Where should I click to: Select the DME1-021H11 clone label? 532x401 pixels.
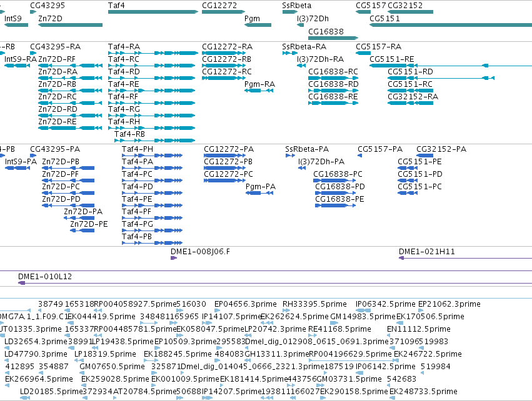427,252
